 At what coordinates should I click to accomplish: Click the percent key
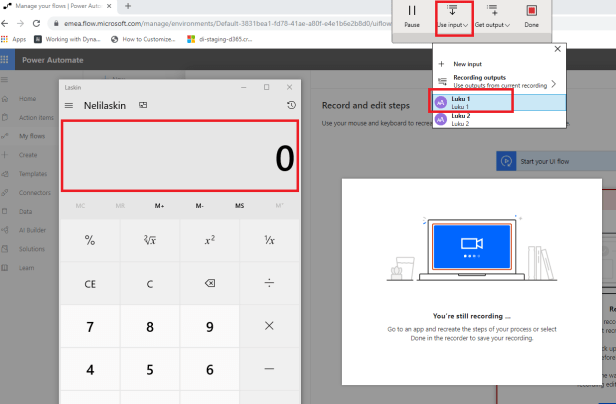[90, 240]
